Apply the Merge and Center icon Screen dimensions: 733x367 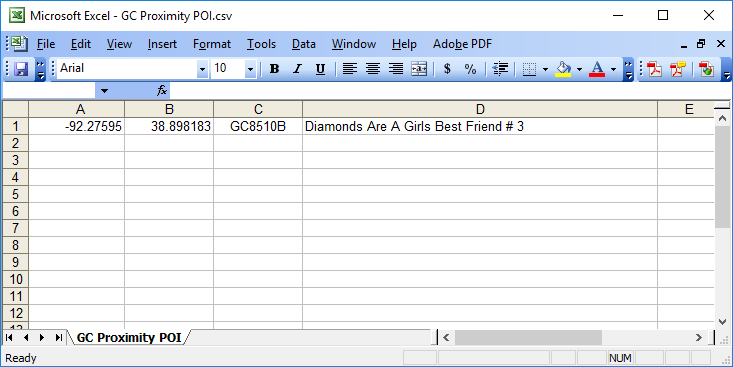pos(419,69)
